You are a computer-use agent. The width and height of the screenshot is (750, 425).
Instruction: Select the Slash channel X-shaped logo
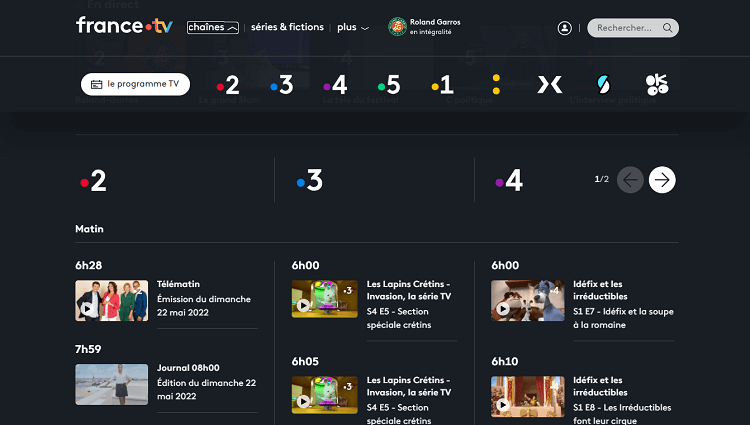tap(550, 85)
